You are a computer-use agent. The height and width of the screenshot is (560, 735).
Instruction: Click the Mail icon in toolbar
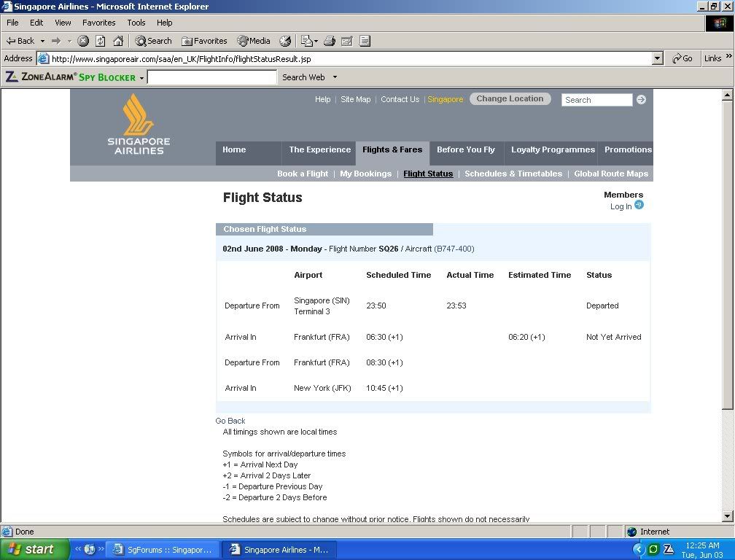tap(308, 41)
